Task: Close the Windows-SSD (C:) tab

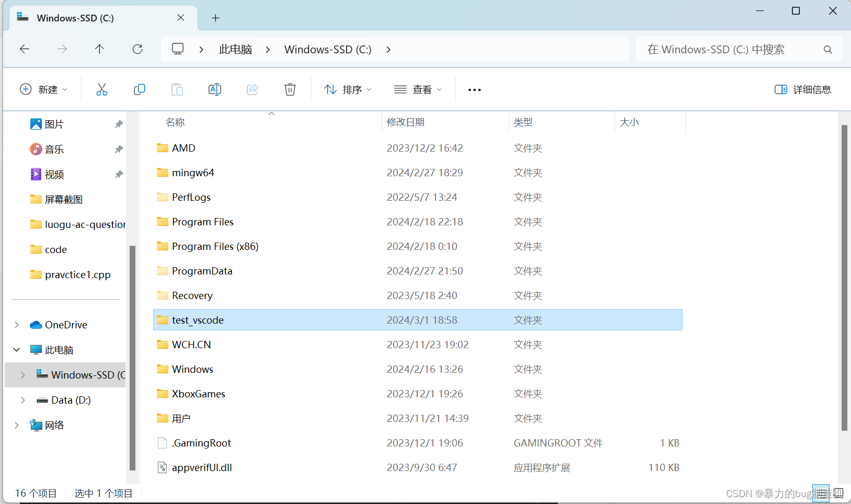Action: coord(181,18)
